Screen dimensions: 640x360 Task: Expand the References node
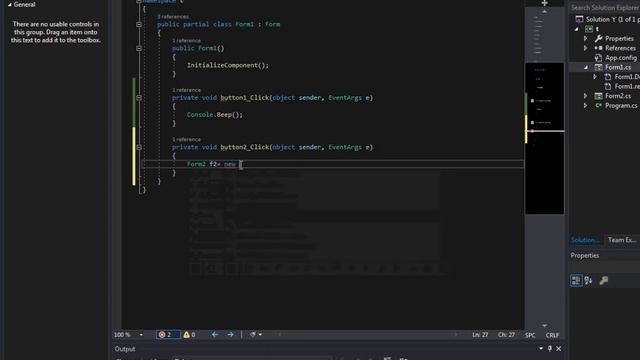click(x=586, y=48)
